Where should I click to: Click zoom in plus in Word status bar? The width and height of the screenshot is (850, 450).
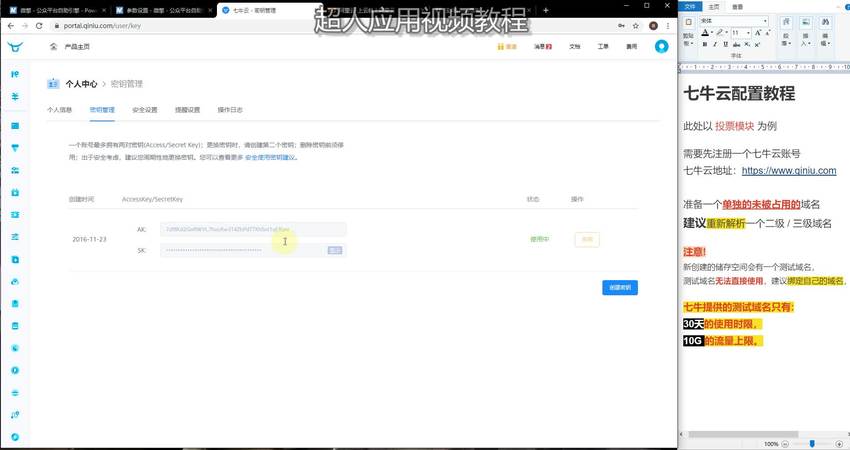839,444
